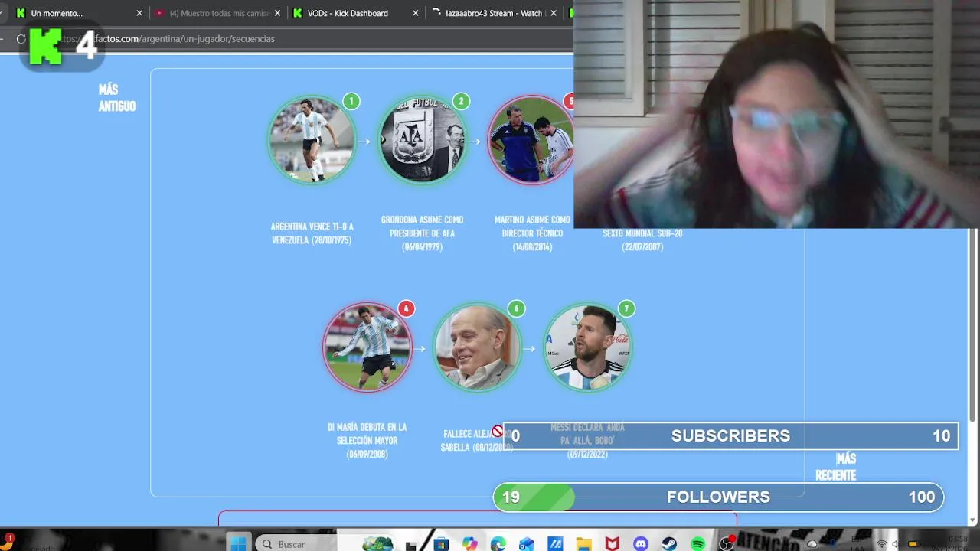Click the 'Más reciente' label
The height and width of the screenshot is (551, 980).
(x=836, y=467)
